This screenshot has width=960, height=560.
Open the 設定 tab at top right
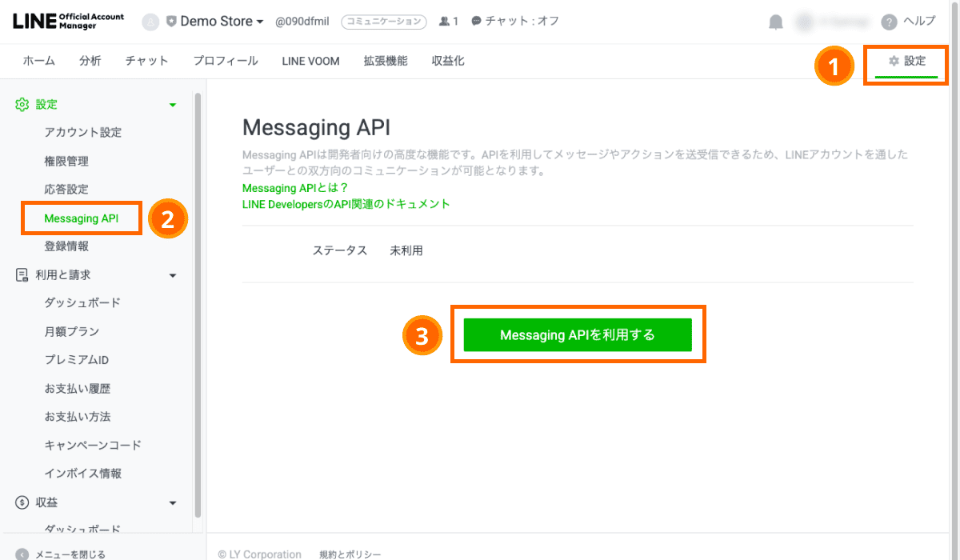point(906,62)
